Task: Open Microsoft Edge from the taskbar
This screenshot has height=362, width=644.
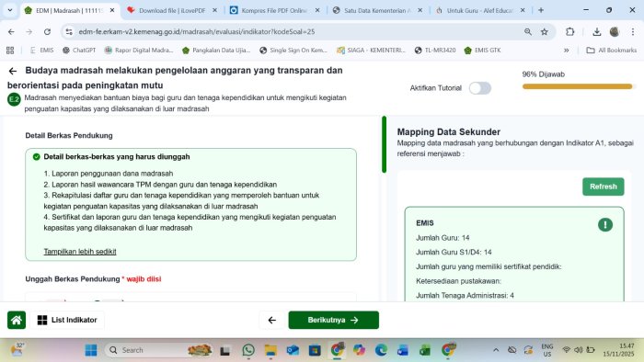Action: [x=381, y=350]
